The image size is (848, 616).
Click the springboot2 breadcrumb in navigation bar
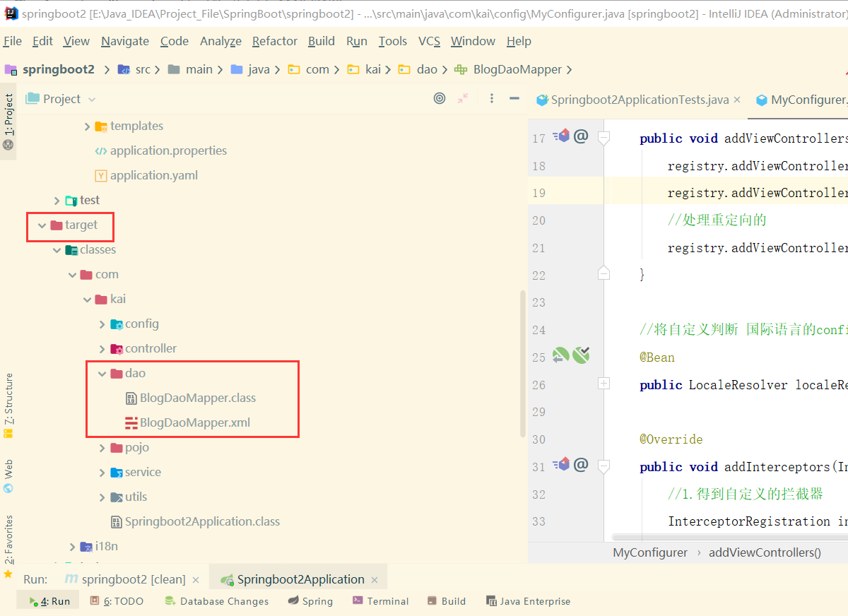49,69
